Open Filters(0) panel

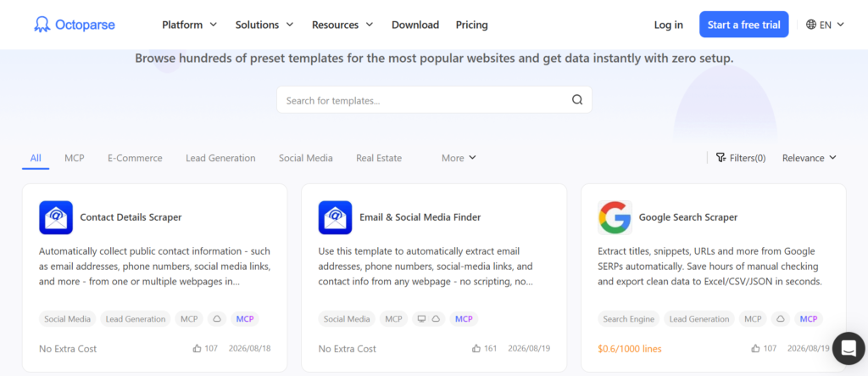click(x=741, y=158)
